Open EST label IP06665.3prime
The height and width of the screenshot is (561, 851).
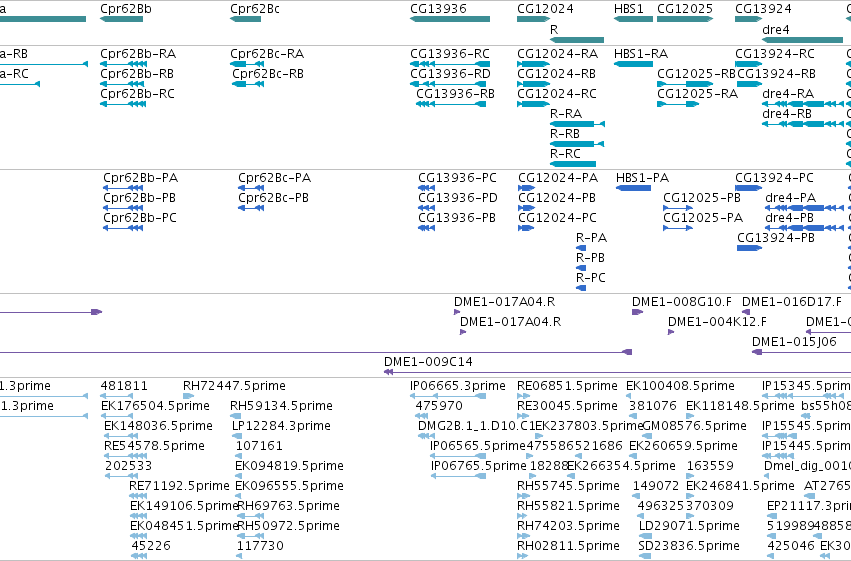pos(458,386)
